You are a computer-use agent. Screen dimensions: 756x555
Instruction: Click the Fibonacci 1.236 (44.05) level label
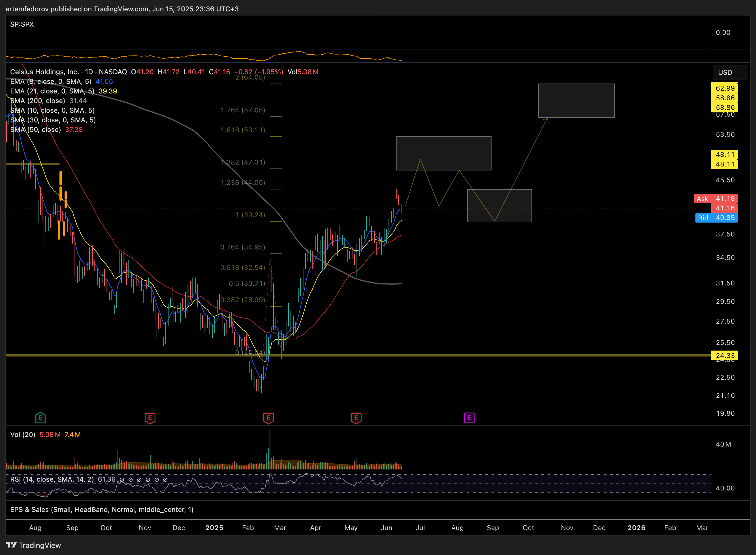pos(243,182)
